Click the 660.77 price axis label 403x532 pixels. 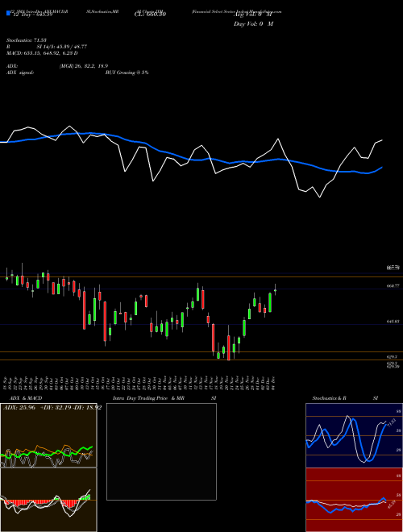[393, 286]
